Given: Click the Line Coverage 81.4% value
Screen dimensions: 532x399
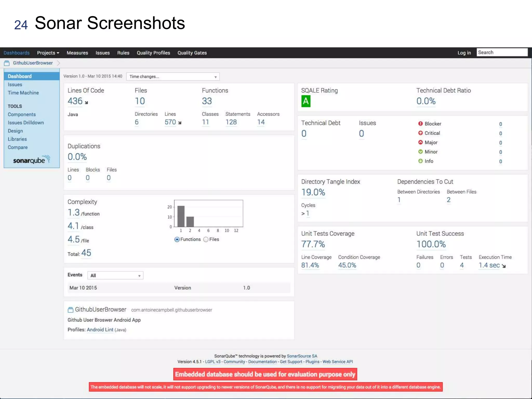Looking at the screenshot, I should (310, 265).
